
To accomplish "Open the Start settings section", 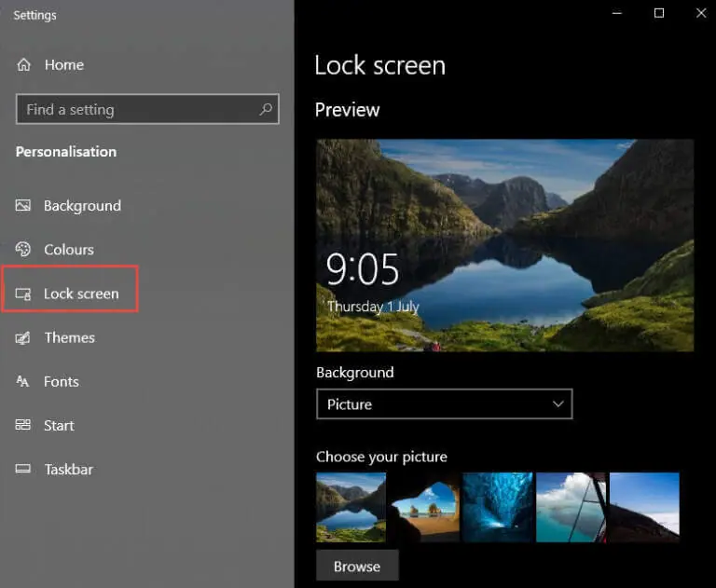I will [x=59, y=426].
